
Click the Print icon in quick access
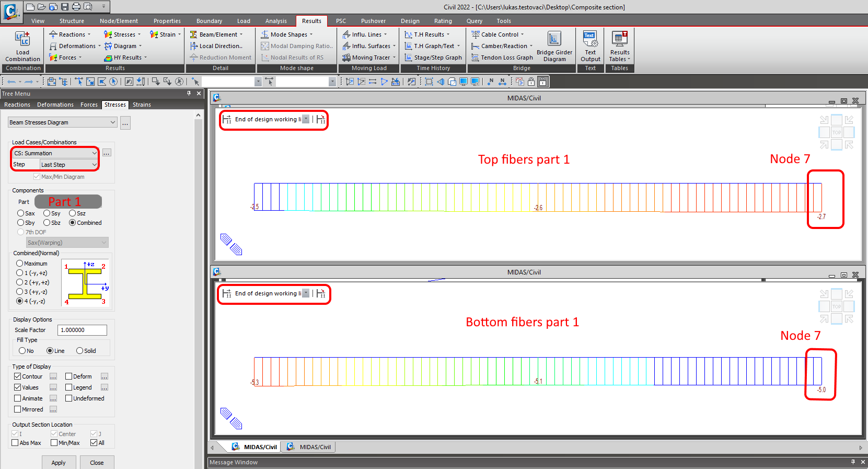(x=76, y=7)
